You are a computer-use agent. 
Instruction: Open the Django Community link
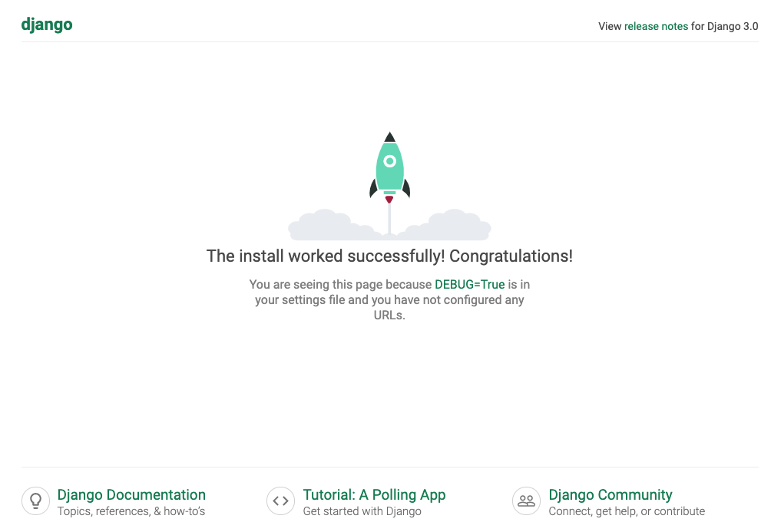(x=611, y=494)
